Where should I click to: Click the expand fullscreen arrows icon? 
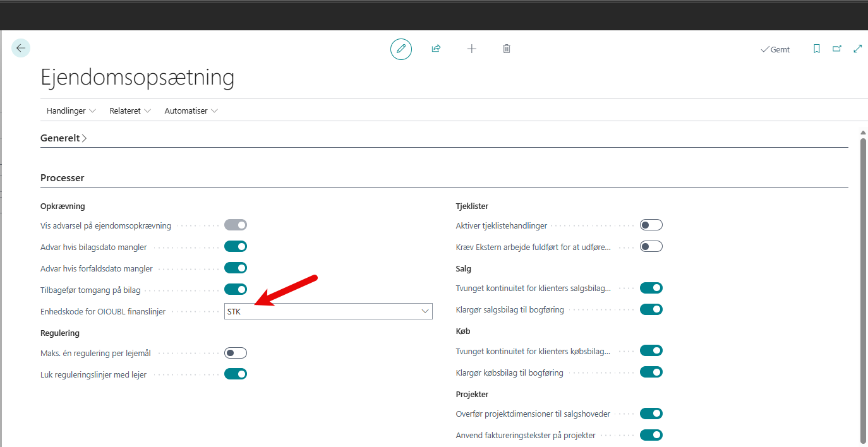pos(857,49)
